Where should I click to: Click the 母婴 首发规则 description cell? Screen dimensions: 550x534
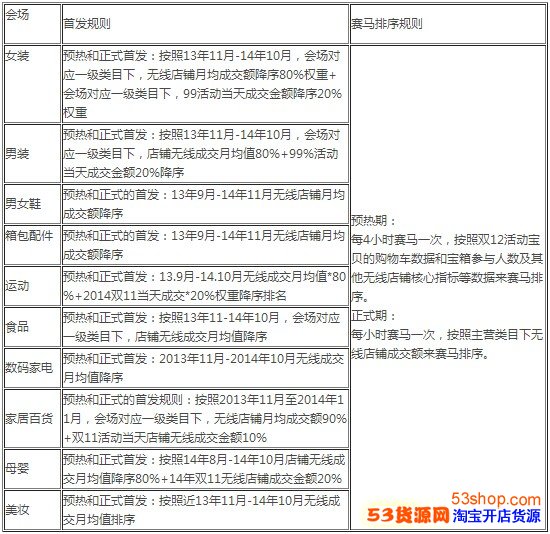(x=205, y=469)
